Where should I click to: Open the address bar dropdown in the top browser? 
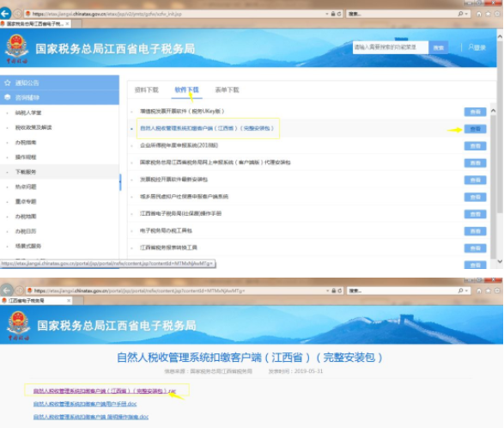pyautogui.click(x=327, y=14)
